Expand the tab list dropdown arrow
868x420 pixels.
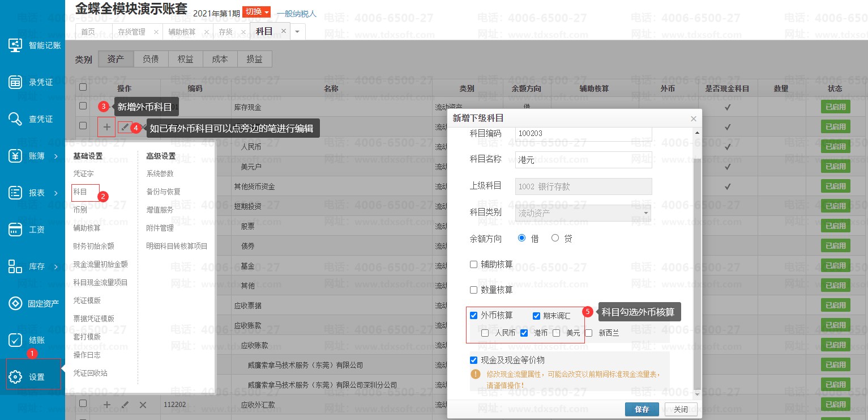click(x=297, y=32)
